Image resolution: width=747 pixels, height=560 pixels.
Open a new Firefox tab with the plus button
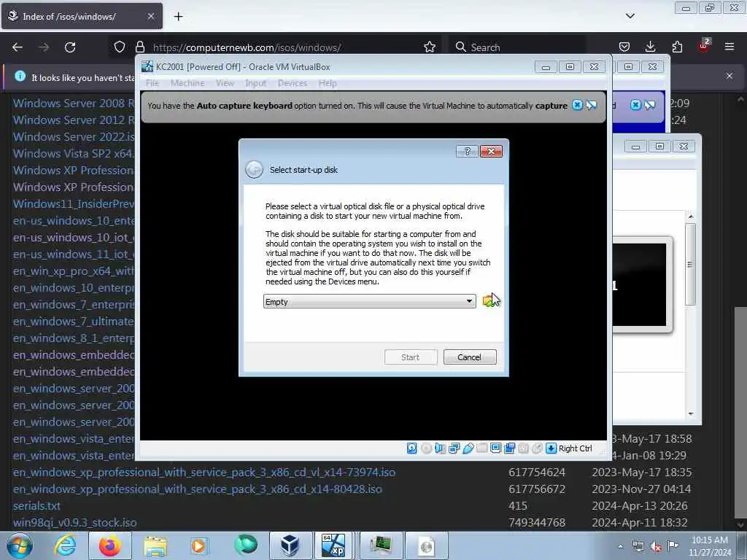[178, 17]
